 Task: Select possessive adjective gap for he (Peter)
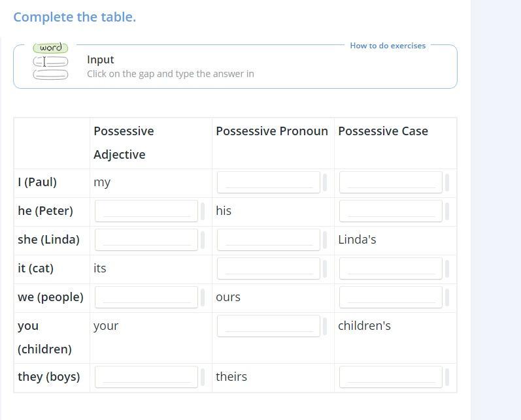146,211
